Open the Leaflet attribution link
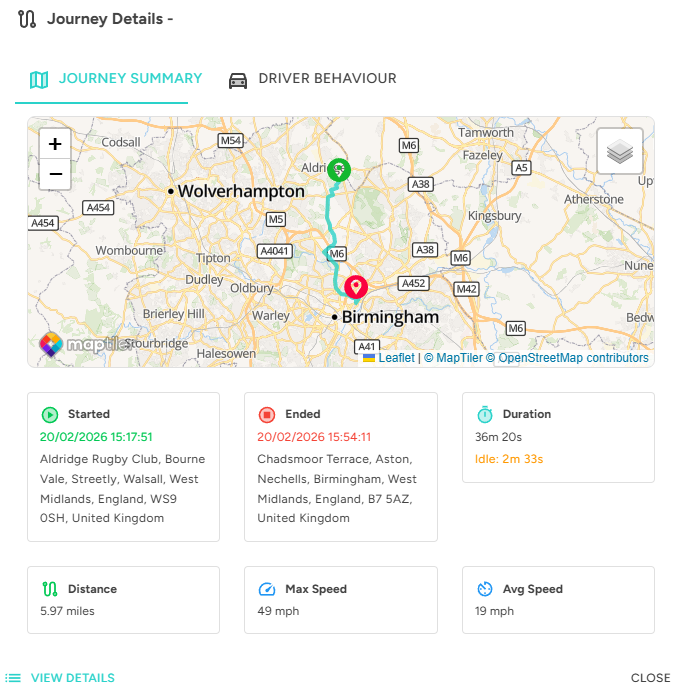Screen dimensions: 682x699 coord(396,358)
